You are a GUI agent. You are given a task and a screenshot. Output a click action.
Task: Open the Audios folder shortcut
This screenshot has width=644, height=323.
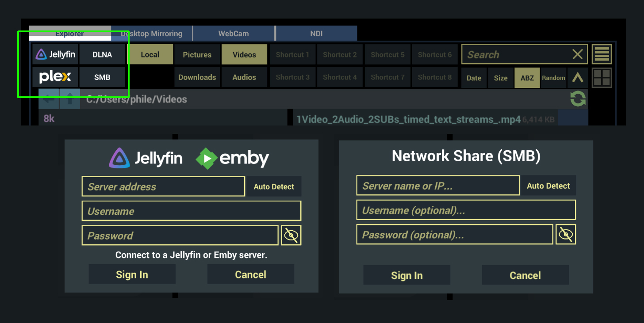click(x=244, y=77)
